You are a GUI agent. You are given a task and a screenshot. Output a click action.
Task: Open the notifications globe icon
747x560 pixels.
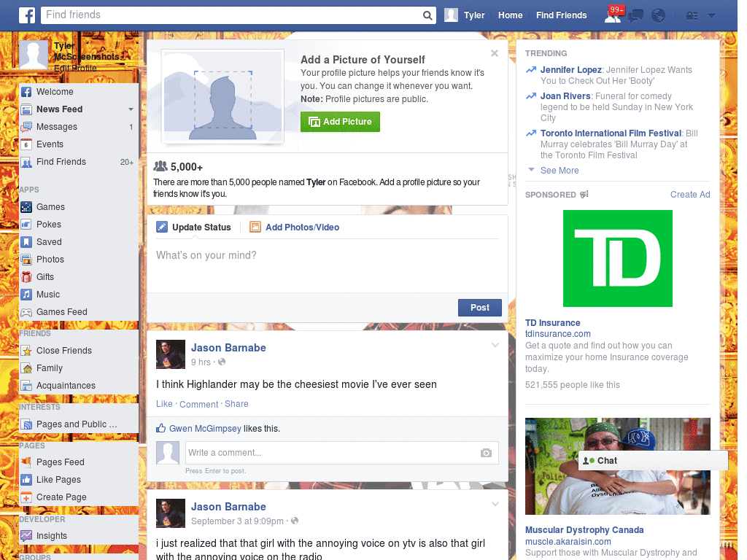[x=659, y=16]
